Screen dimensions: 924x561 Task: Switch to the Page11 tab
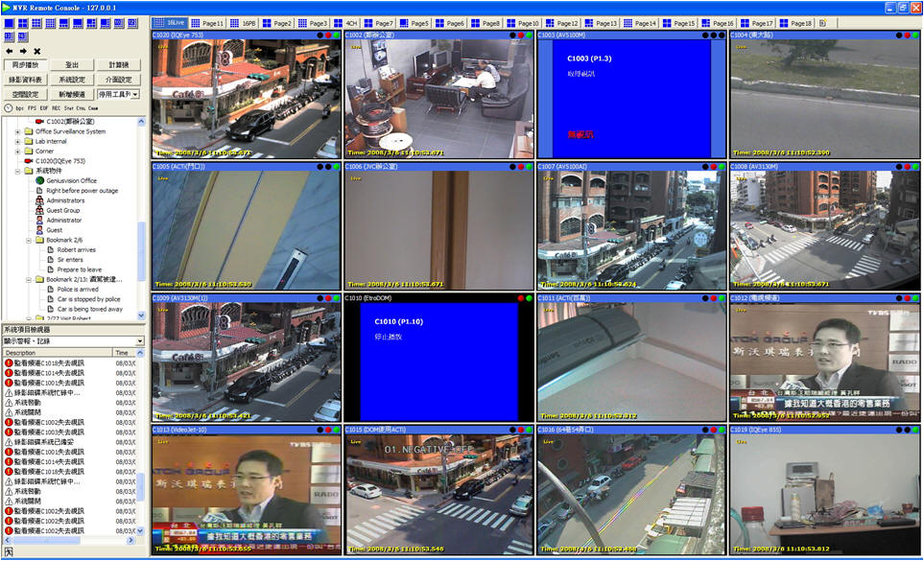(207, 22)
